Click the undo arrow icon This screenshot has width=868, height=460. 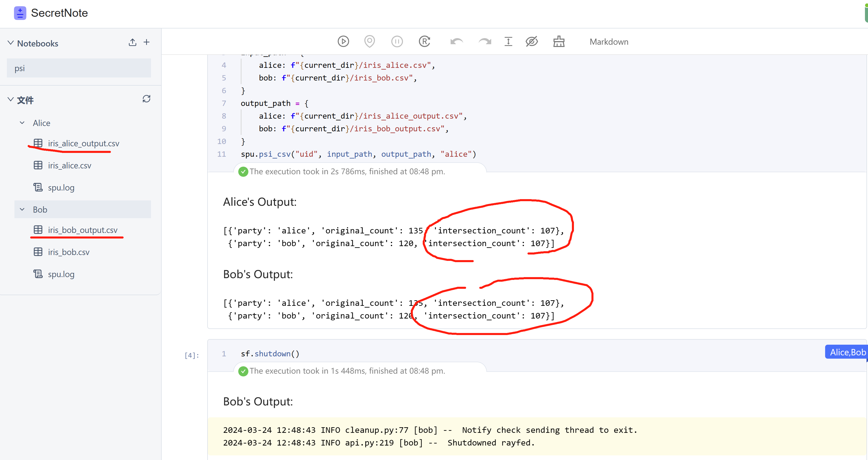[456, 41]
